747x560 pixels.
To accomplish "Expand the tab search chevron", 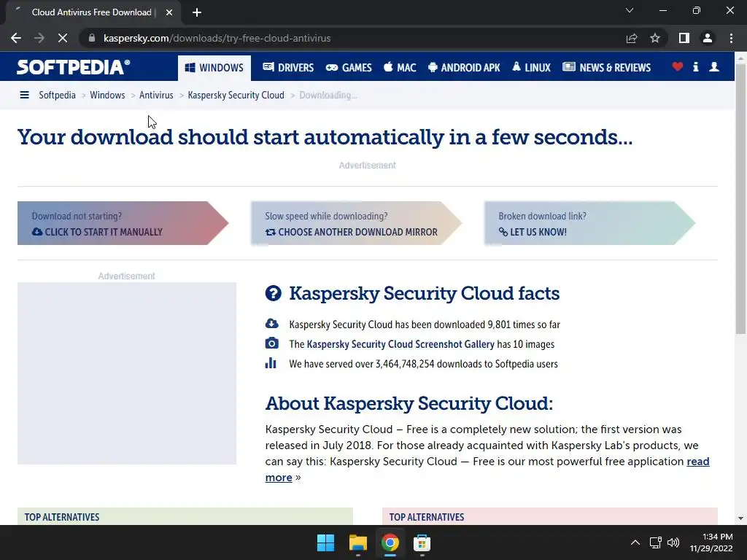I will [630, 10].
